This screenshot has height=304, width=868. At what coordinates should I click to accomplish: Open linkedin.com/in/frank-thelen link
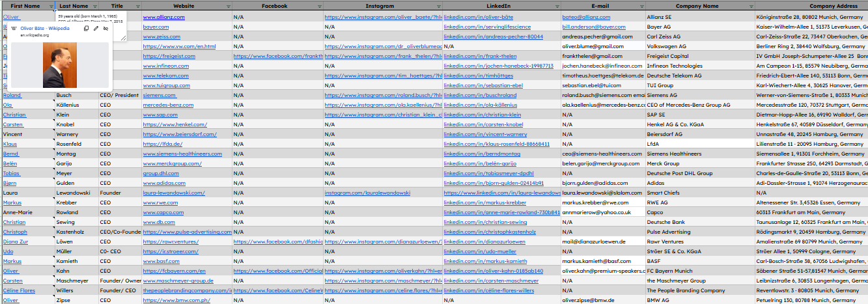pos(480,56)
